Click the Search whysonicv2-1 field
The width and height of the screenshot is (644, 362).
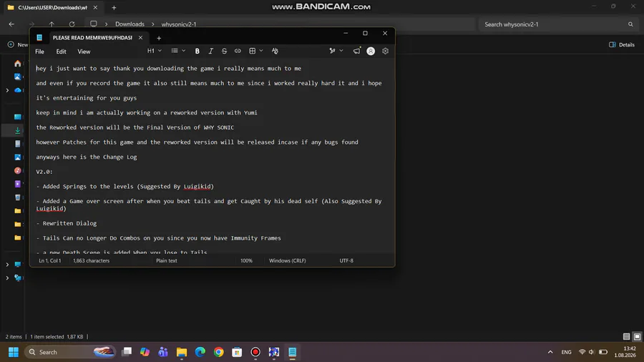click(x=557, y=24)
